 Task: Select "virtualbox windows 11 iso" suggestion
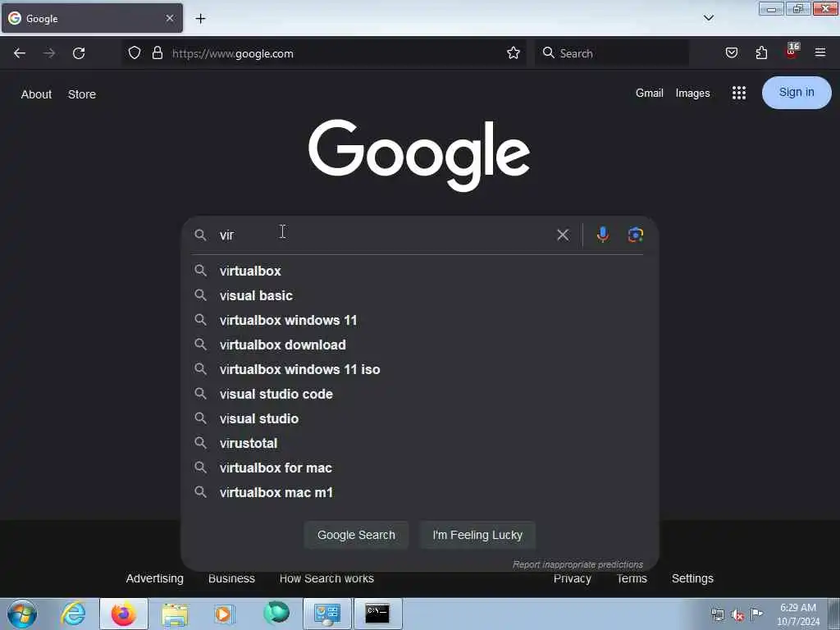click(419, 369)
